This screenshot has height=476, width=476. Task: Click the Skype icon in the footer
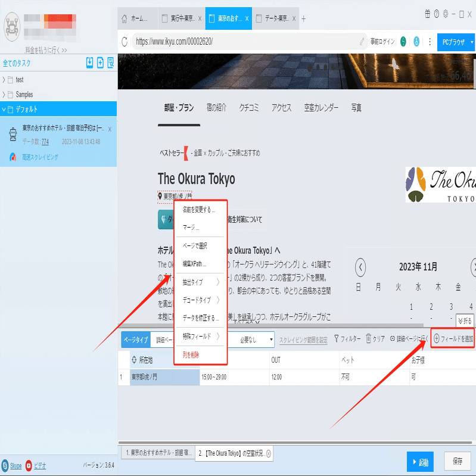tap(5, 465)
